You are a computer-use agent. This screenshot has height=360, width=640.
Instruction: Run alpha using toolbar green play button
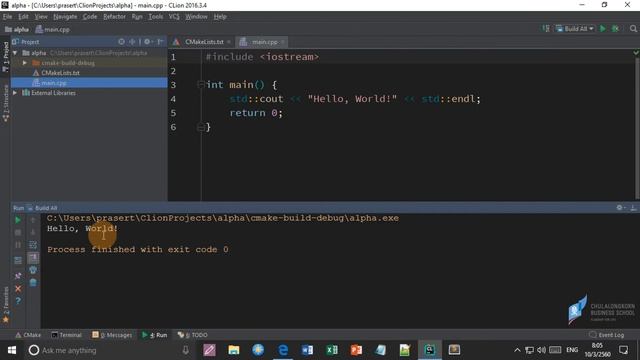[602, 29]
